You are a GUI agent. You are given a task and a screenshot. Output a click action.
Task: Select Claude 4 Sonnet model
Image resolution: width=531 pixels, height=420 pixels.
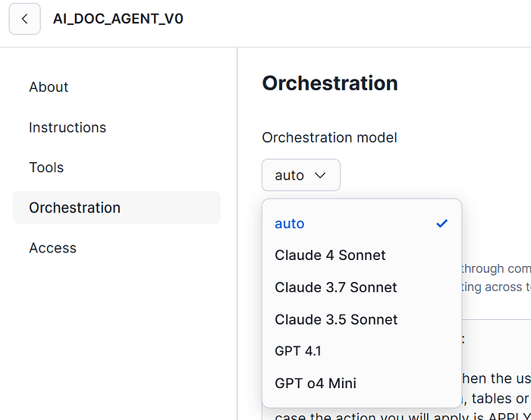pos(362,255)
